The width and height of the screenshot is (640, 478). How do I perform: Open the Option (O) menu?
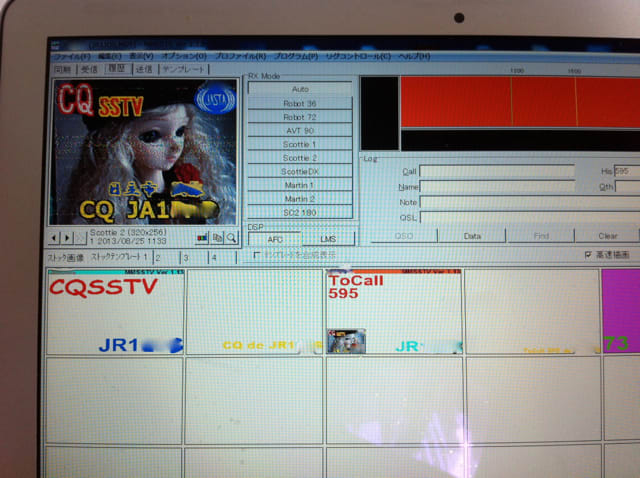click(184, 56)
